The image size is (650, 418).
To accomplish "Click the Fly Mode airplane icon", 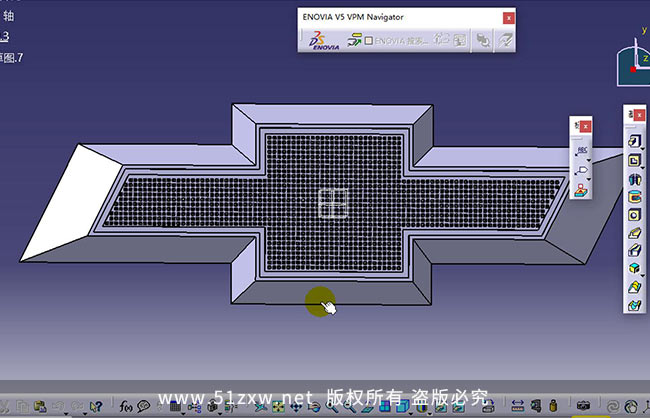I will 260,407.
